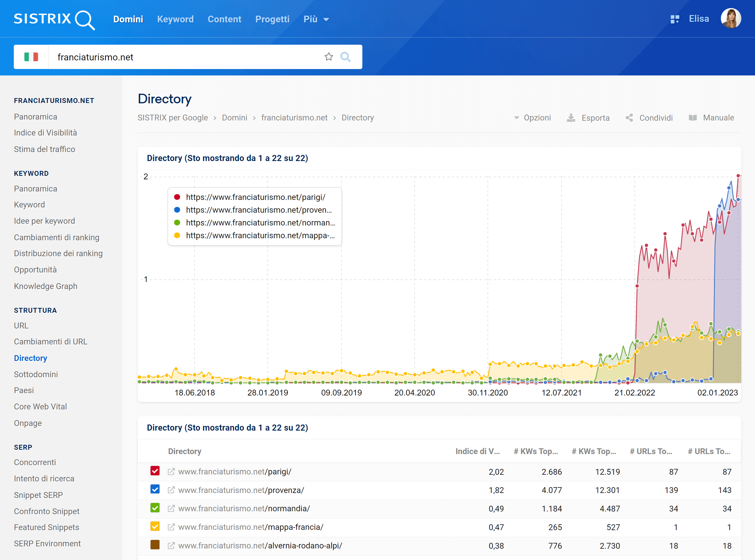Open Opportunità in sidebar

(x=35, y=270)
